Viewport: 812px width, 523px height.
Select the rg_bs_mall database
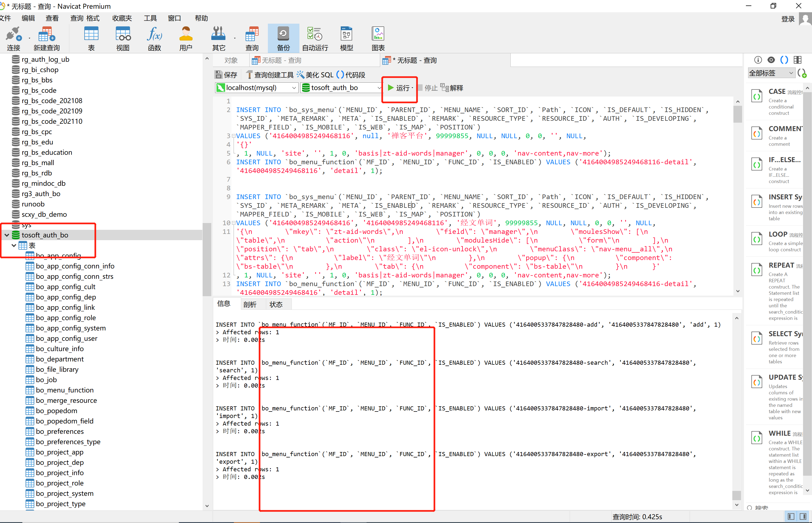38,163
